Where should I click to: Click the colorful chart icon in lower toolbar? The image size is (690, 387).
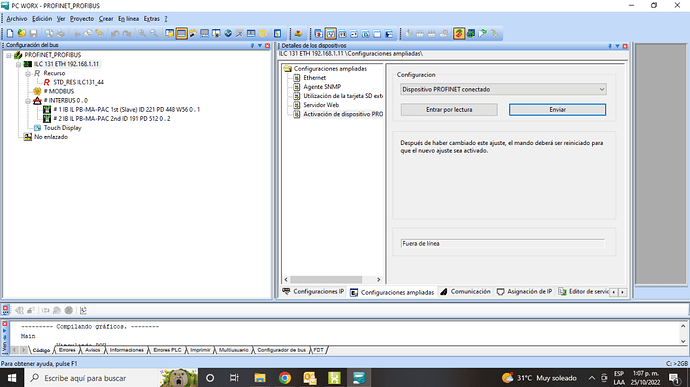[83, 310]
